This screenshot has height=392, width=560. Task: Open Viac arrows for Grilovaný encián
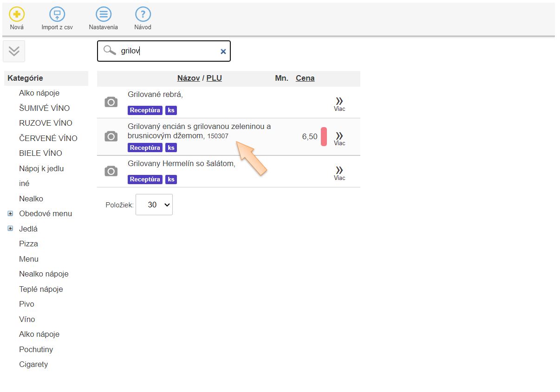339,137
